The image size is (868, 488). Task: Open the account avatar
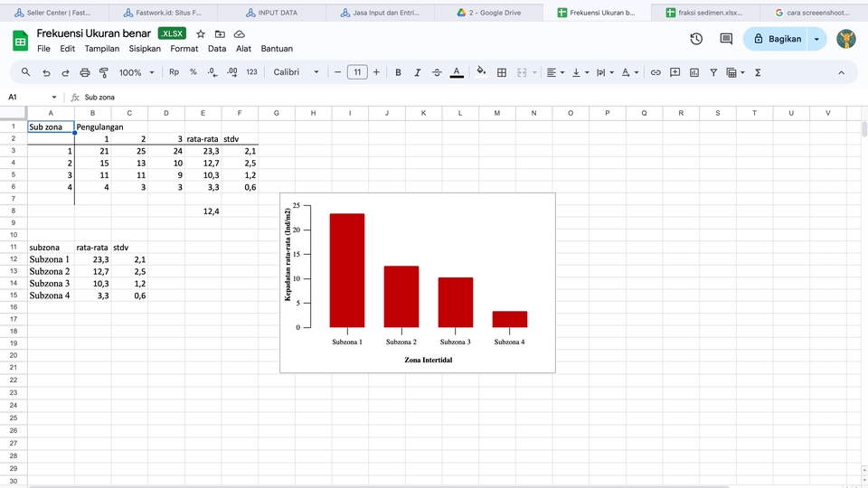coord(846,39)
